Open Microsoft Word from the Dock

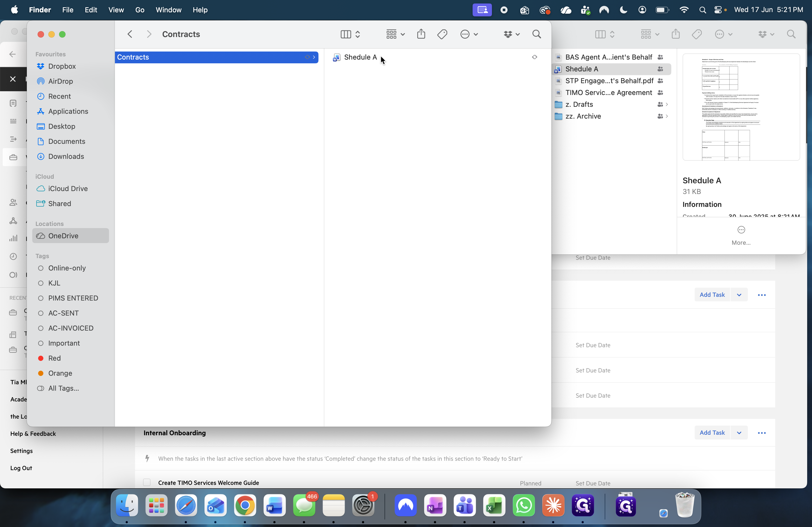pos(274,506)
